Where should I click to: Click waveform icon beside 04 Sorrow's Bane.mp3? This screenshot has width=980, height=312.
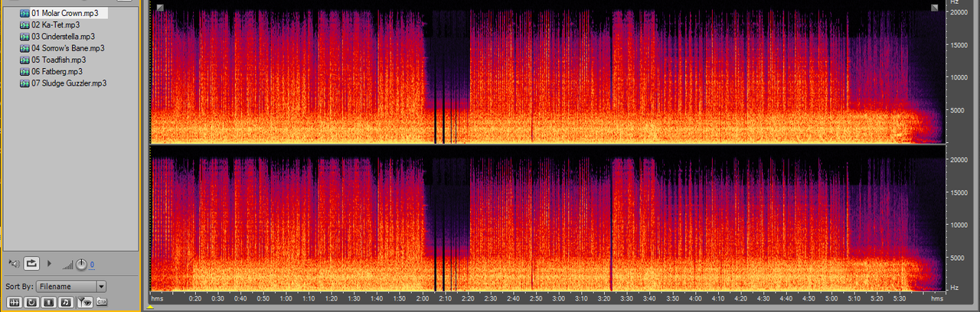(x=24, y=48)
